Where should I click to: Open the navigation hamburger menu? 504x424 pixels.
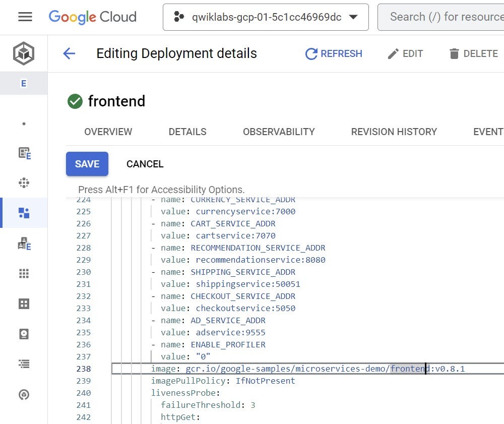pyautogui.click(x=24, y=17)
